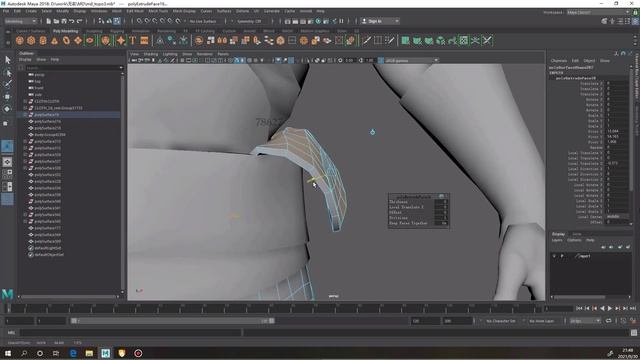This screenshot has height=360, width=640.
Task: Click the SVG shelf icon
Action: (144, 40)
